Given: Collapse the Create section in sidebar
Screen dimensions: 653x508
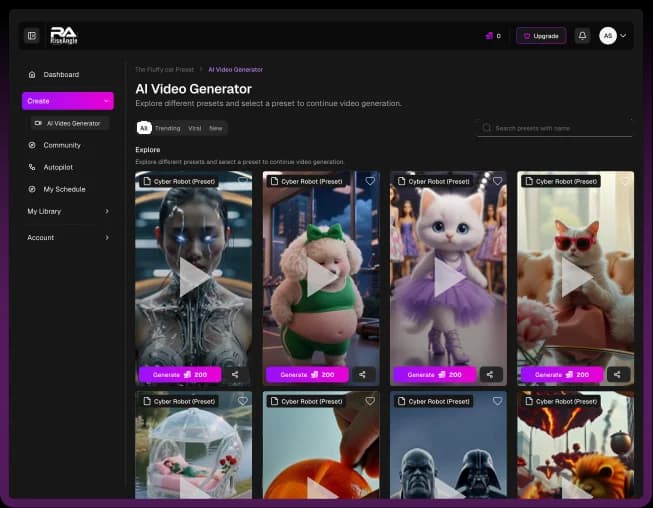Looking at the screenshot, I should 106,101.
